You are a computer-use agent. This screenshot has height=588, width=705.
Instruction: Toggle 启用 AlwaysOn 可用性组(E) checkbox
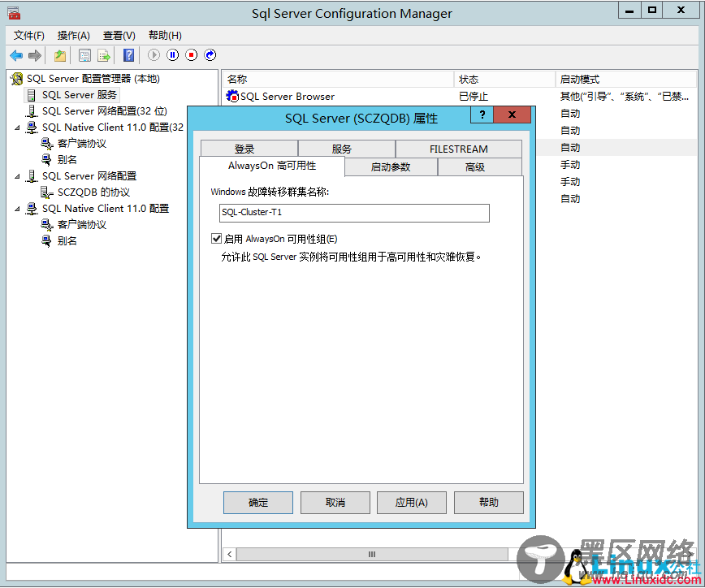(216, 238)
